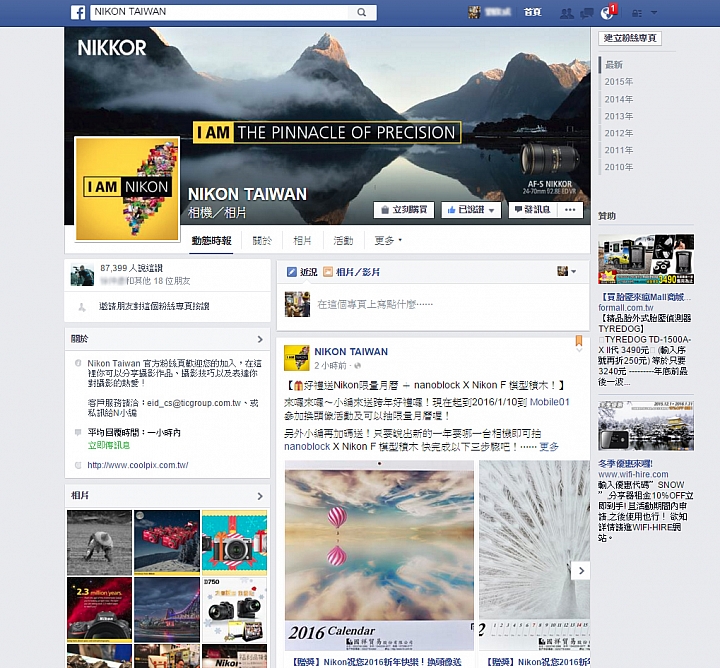Open the messages icon in top bar

pos(587,13)
